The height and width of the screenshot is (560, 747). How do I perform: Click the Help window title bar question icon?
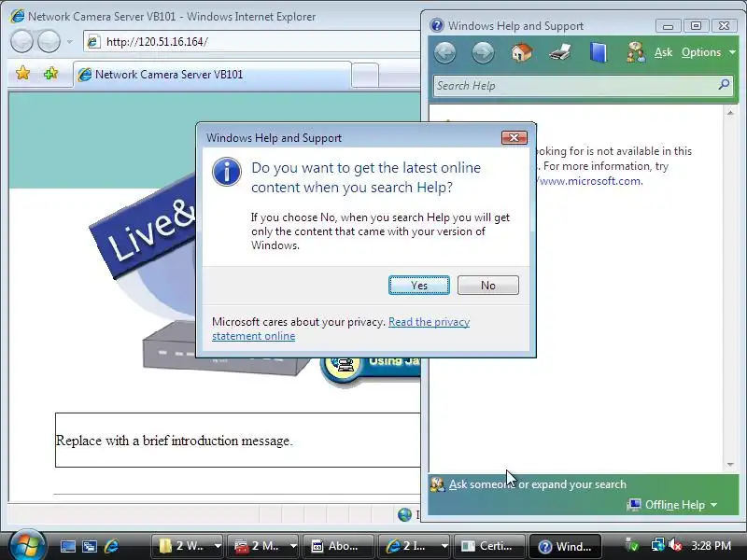pyautogui.click(x=436, y=25)
